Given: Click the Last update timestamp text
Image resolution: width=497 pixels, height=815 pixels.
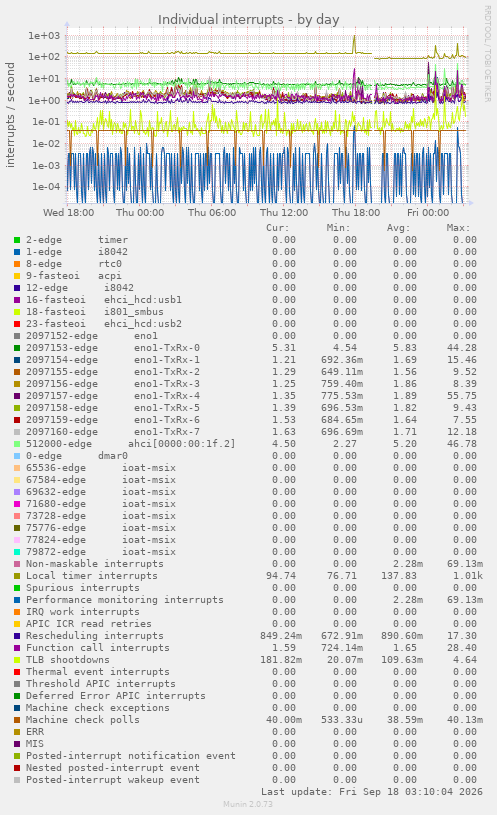Looking at the screenshot, I should click(372, 792).
